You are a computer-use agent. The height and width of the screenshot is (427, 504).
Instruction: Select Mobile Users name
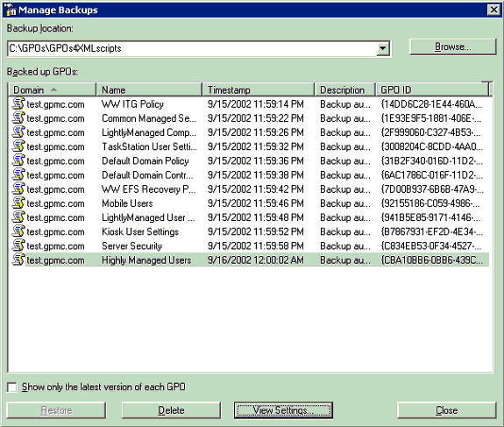[x=127, y=203]
